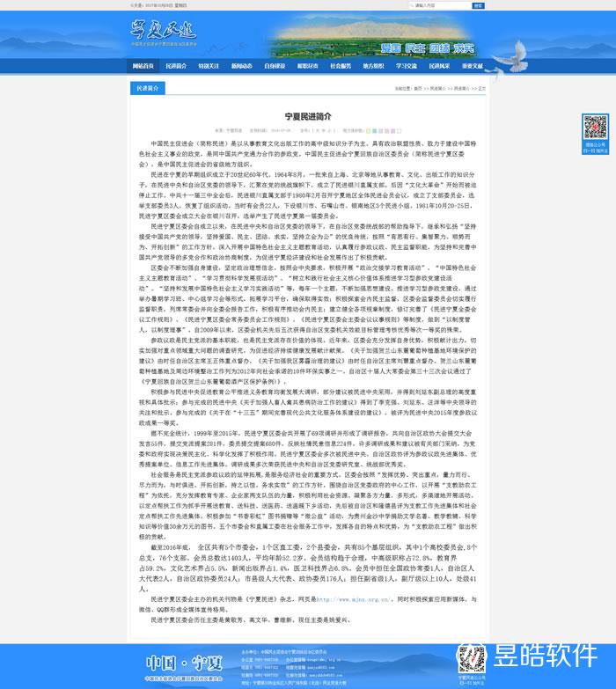Open the 自身建设 navigation item
Screen dimensions: 616x689
[275, 66]
